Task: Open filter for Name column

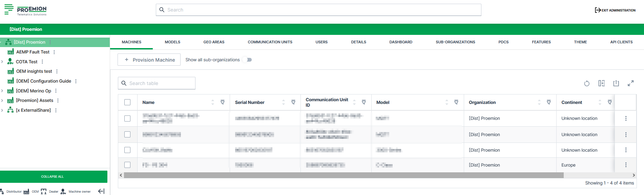Action: (223, 102)
